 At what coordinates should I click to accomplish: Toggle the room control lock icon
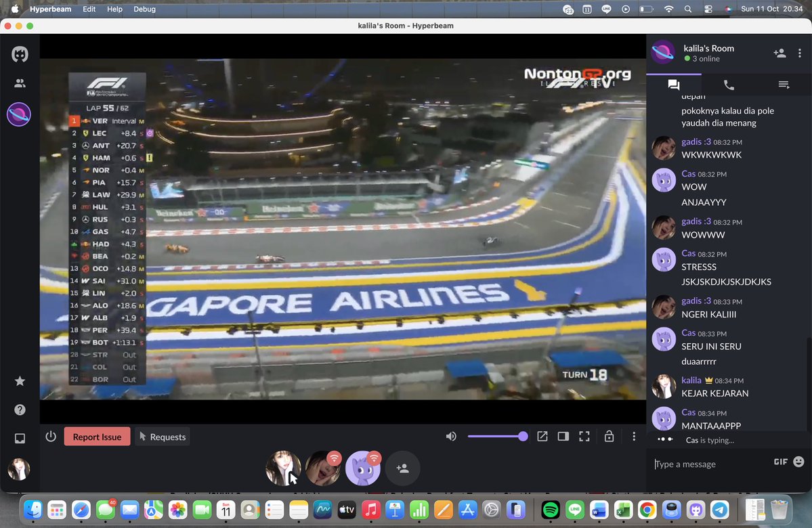coord(609,437)
